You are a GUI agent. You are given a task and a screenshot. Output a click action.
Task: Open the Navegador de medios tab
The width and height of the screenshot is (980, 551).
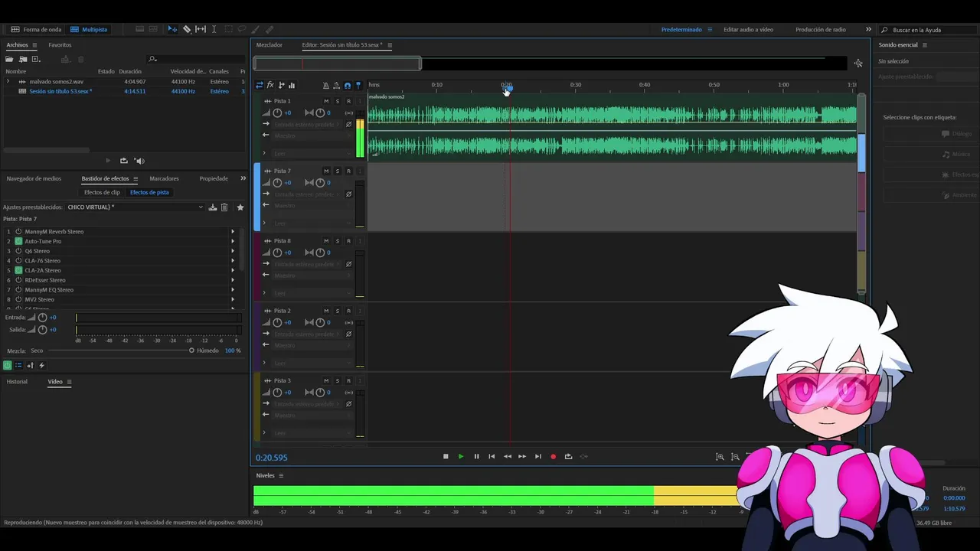click(34, 178)
